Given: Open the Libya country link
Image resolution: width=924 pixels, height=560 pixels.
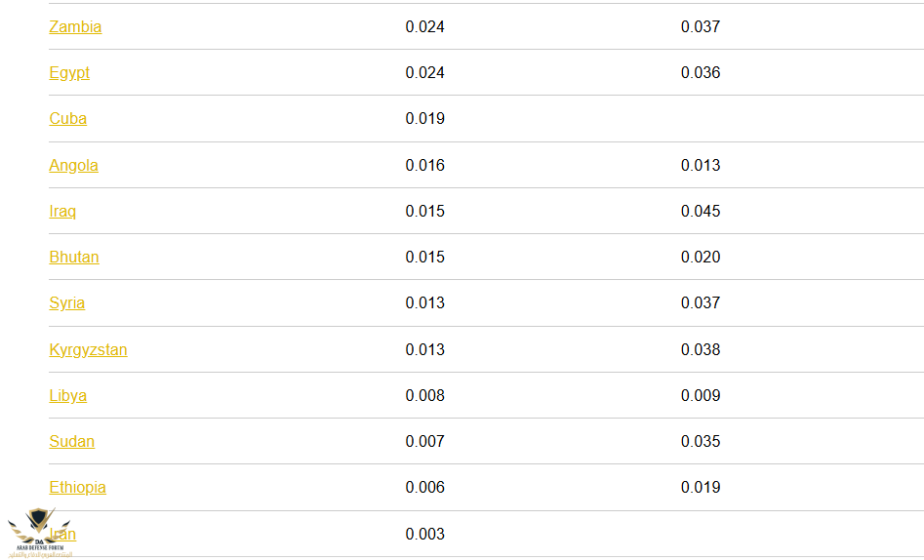Looking at the screenshot, I should coord(67,396).
